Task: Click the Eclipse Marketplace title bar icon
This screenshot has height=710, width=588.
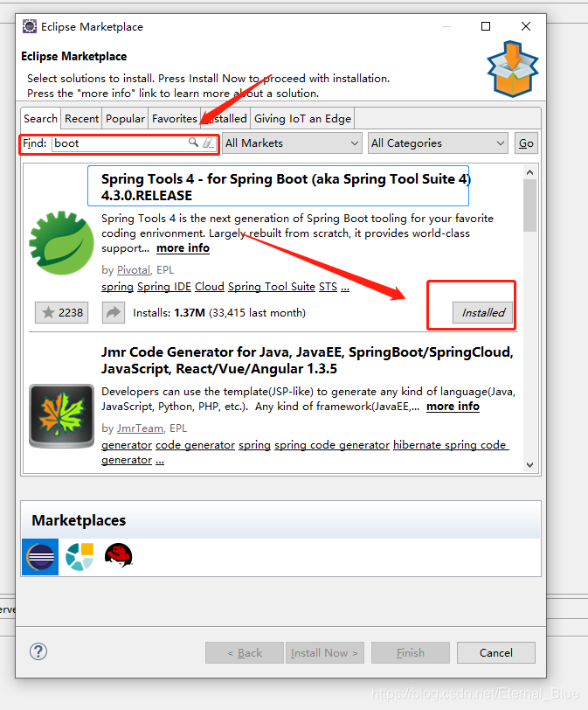Action: click(30, 26)
